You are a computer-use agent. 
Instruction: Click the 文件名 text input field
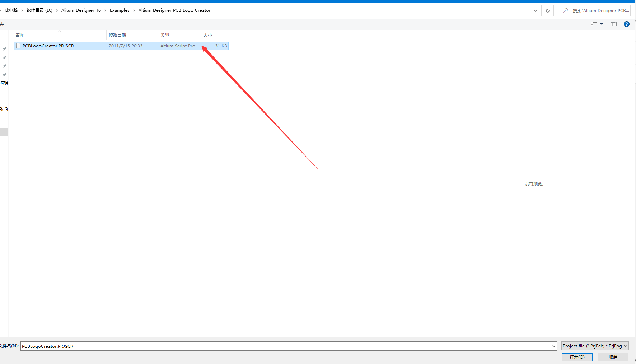pos(284,346)
